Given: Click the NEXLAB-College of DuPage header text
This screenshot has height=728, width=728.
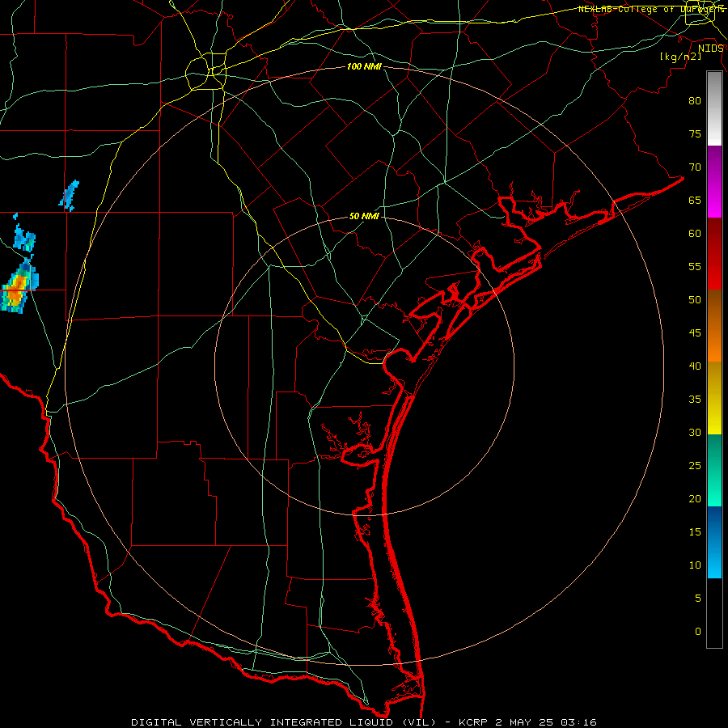Looking at the screenshot, I should (x=651, y=9).
